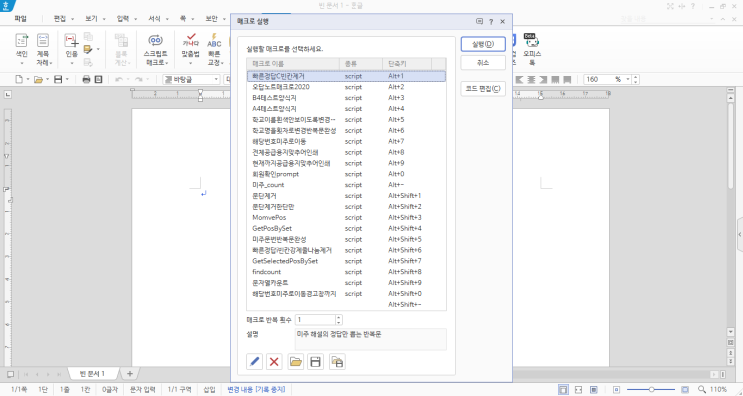The height and width of the screenshot is (396, 743).
Task: Open the 파일 menu
Action: pyautogui.click(x=20, y=19)
